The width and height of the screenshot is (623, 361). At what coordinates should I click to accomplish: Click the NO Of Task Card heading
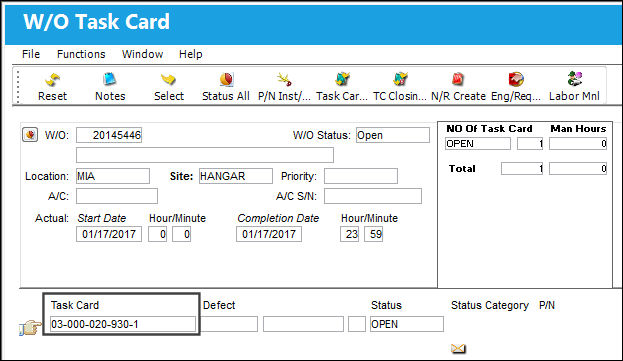pos(489,129)
